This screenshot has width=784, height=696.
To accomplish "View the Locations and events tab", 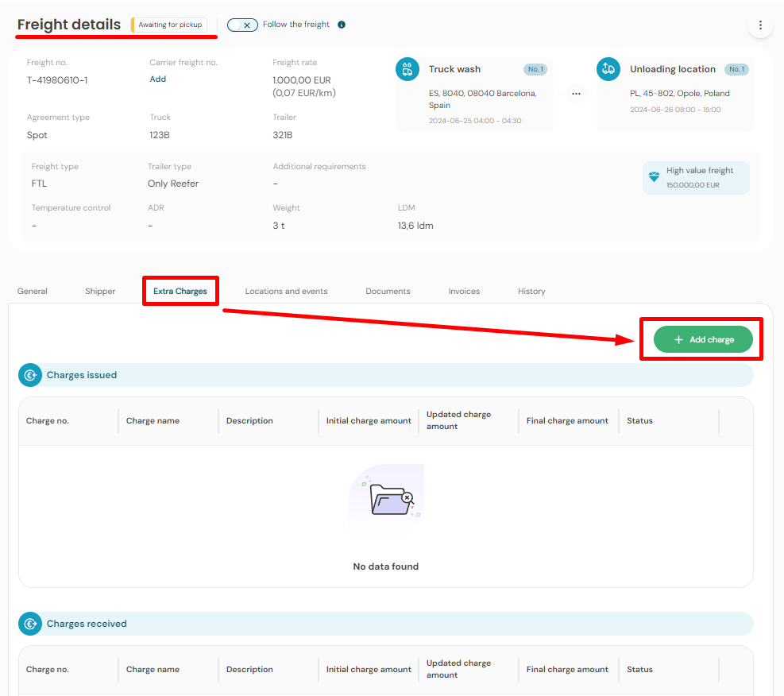I will (286, 291).
